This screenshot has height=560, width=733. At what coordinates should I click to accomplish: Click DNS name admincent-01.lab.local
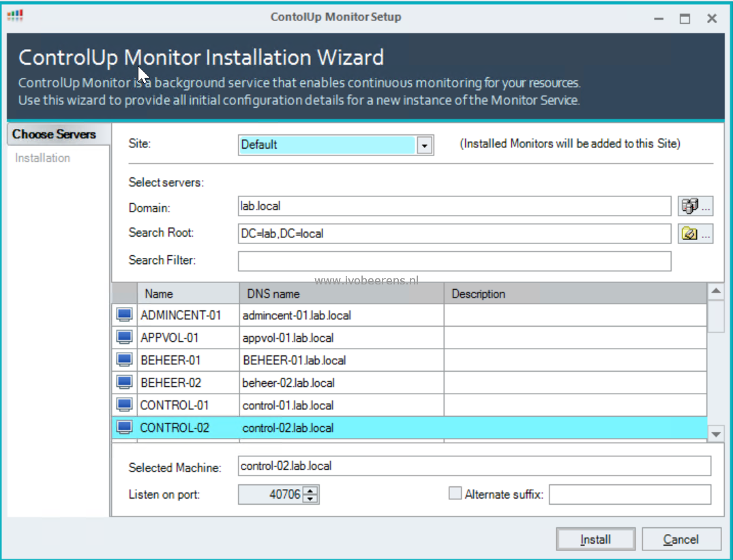[297, 316]
